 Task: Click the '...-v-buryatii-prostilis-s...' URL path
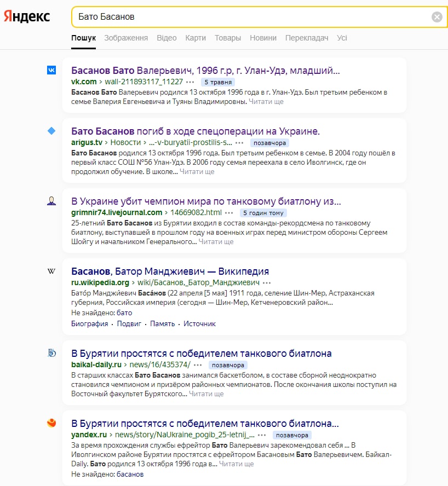191,143
